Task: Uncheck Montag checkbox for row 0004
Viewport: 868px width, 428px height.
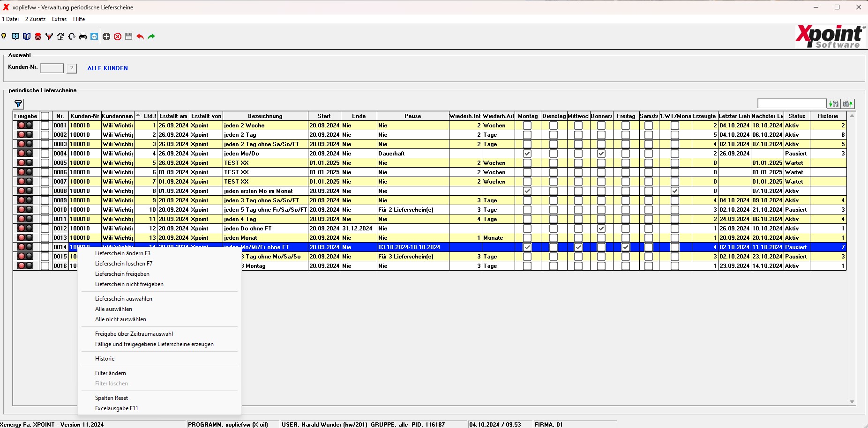Action: click(x=527, y=154)
